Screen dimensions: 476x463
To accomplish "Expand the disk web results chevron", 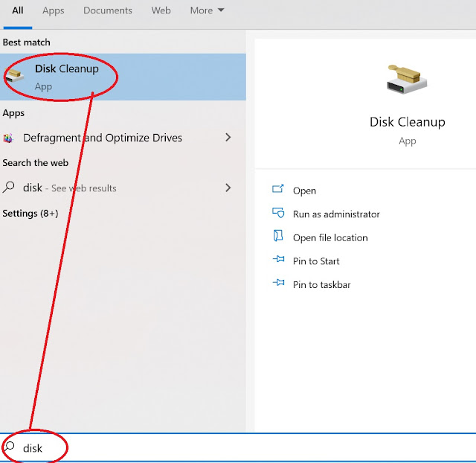I will 228,188.
